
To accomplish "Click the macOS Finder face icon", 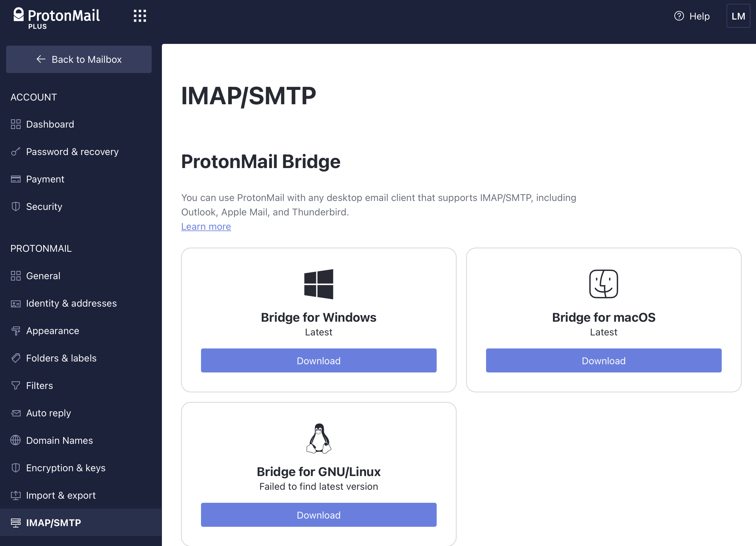I will (x=604, y=284).
